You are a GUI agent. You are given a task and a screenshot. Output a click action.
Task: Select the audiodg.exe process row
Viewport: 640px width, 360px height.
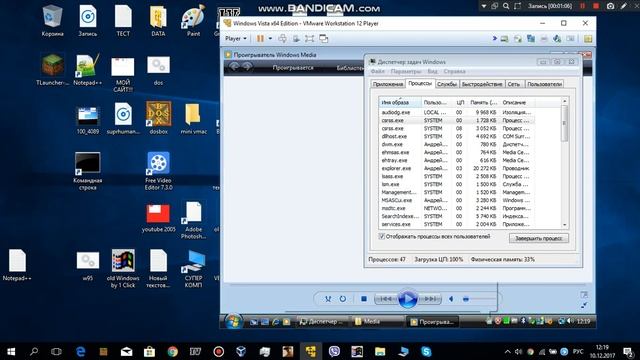click(456, 112)
